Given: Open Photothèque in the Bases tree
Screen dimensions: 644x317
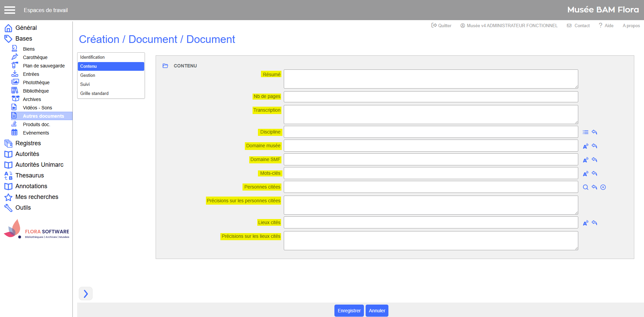Looking at the screenshot, I should tap(36, 83).
